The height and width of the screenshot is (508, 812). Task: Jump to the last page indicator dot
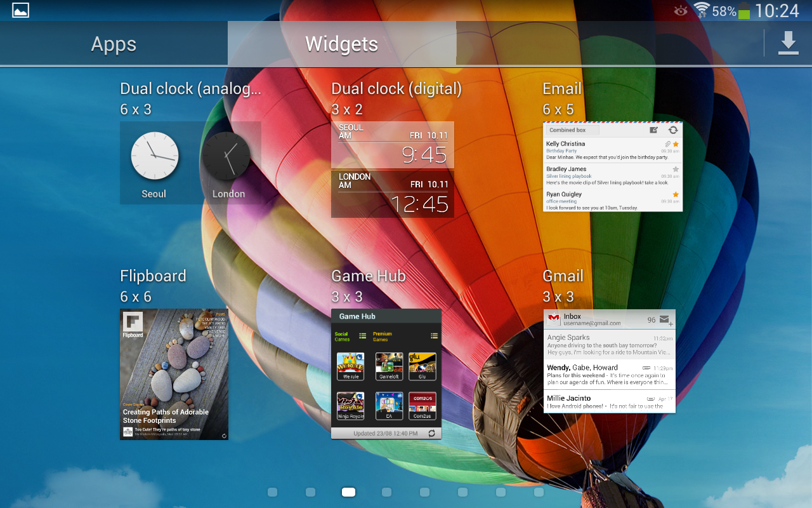click(x=539, y=492)
